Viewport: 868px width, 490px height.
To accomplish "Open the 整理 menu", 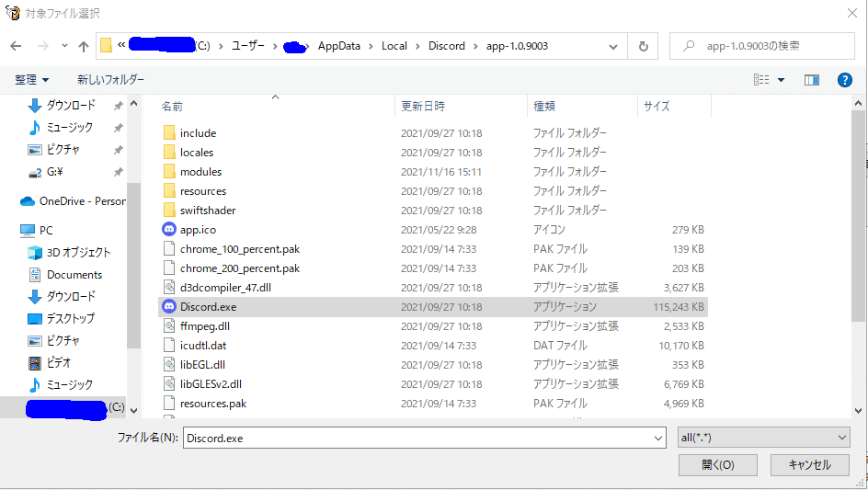I will pyautogui.click(x=31, y=80).
